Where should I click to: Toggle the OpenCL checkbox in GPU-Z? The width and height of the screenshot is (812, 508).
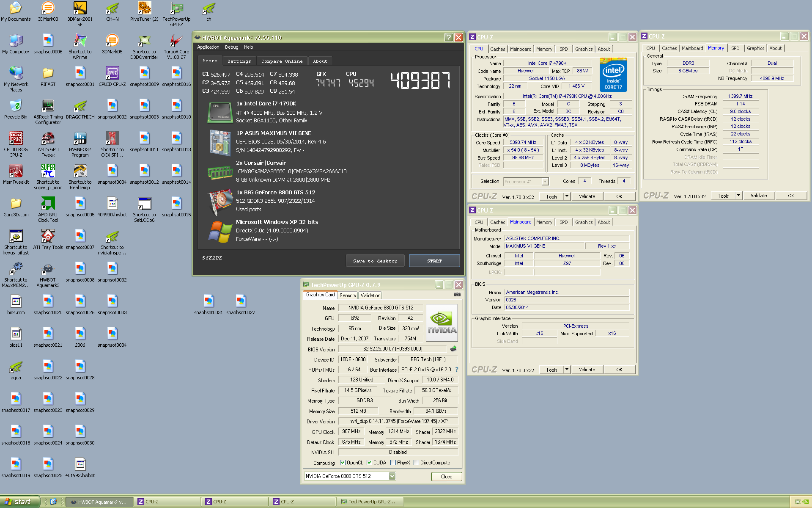[x=343, y=463]
